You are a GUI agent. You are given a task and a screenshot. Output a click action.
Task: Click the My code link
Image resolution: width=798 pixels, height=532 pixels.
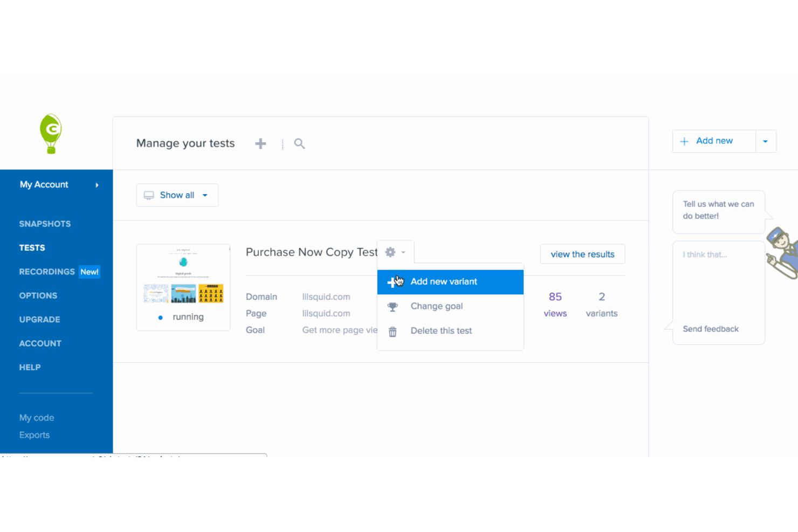click(x=37, y=418)
